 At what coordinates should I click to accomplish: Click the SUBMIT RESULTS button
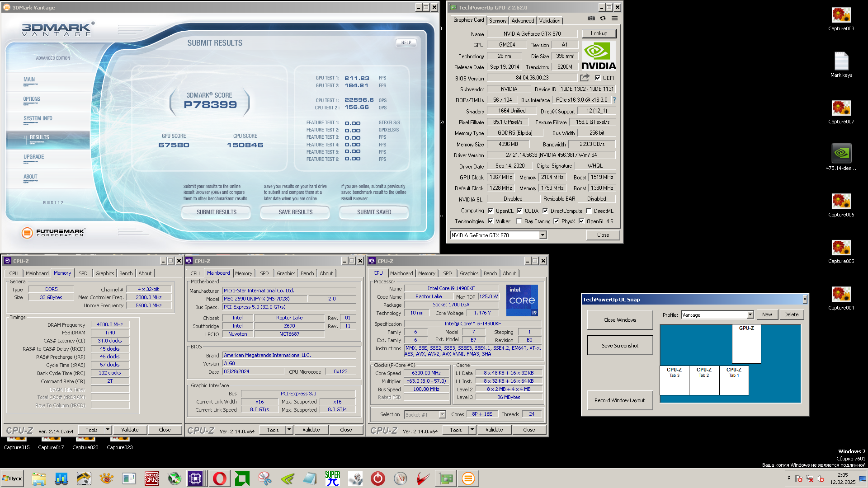pos(216,212)
